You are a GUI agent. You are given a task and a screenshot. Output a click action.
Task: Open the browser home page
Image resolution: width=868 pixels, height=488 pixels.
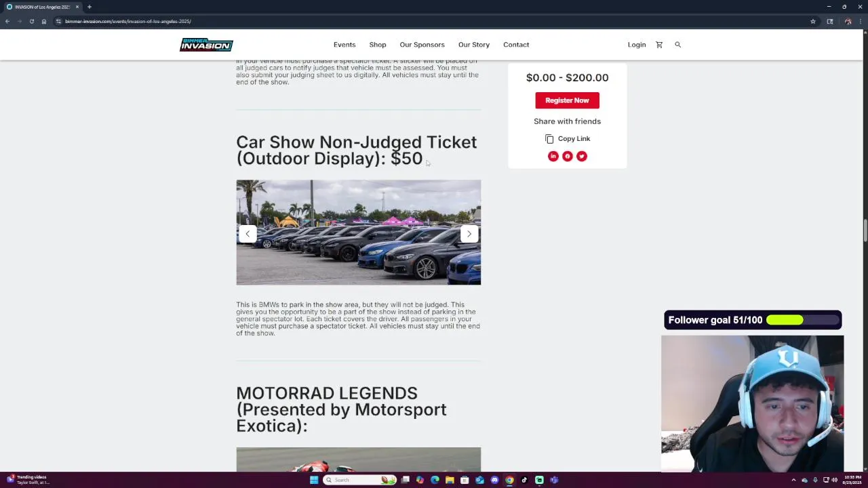(44, 21)
